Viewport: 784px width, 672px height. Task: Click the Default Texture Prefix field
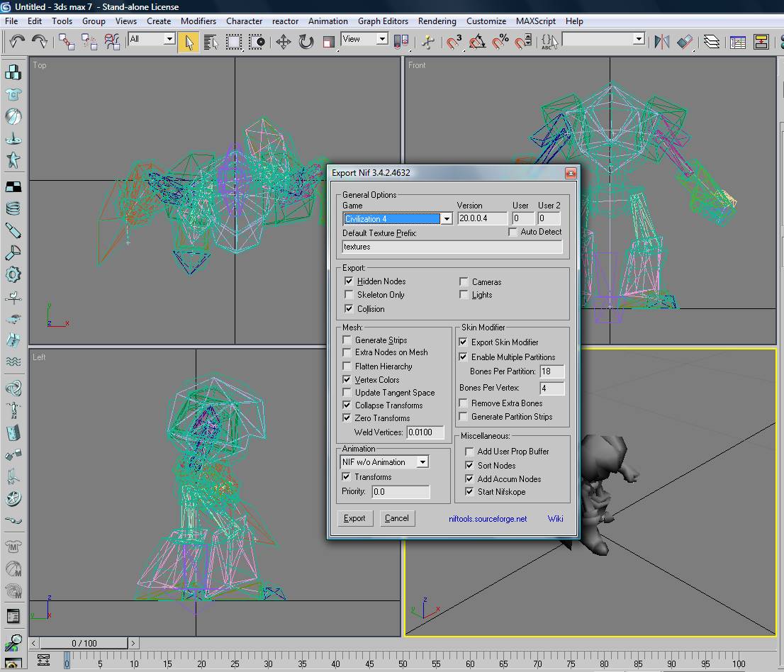click(x=452, y=247)
